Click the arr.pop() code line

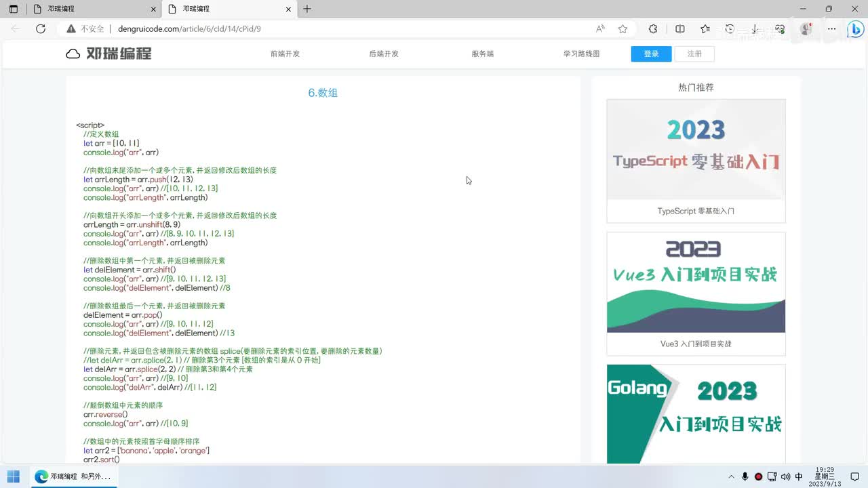tap(123, 315)
